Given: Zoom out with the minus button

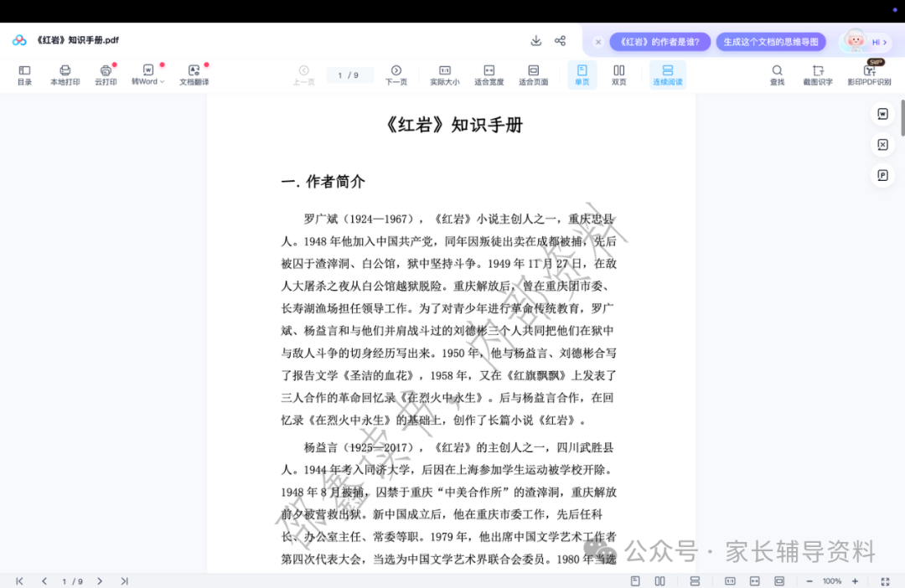Looking at the screenshot, I should coord(809,581).
